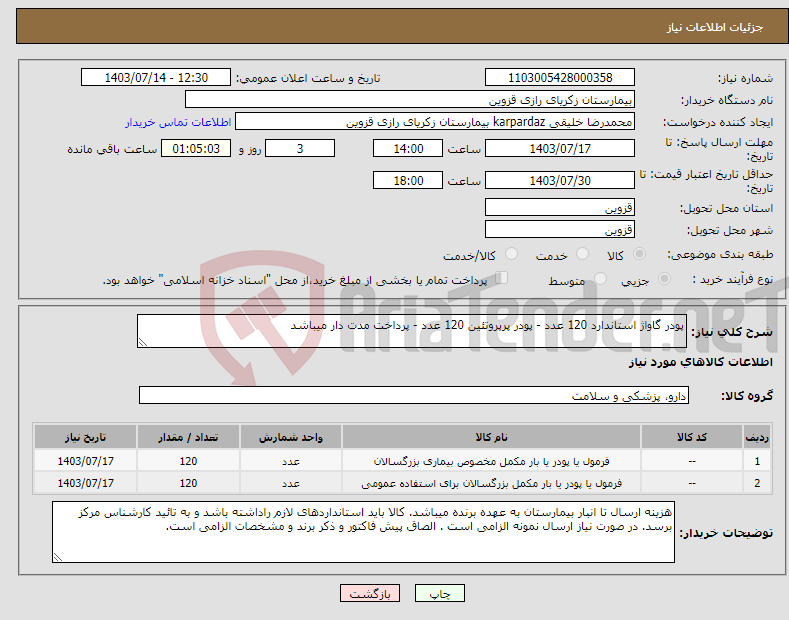The height and width of the screenshot is (620, 789).
Task: Select the جزیی purchase type radio
Action: pos(664,279)
